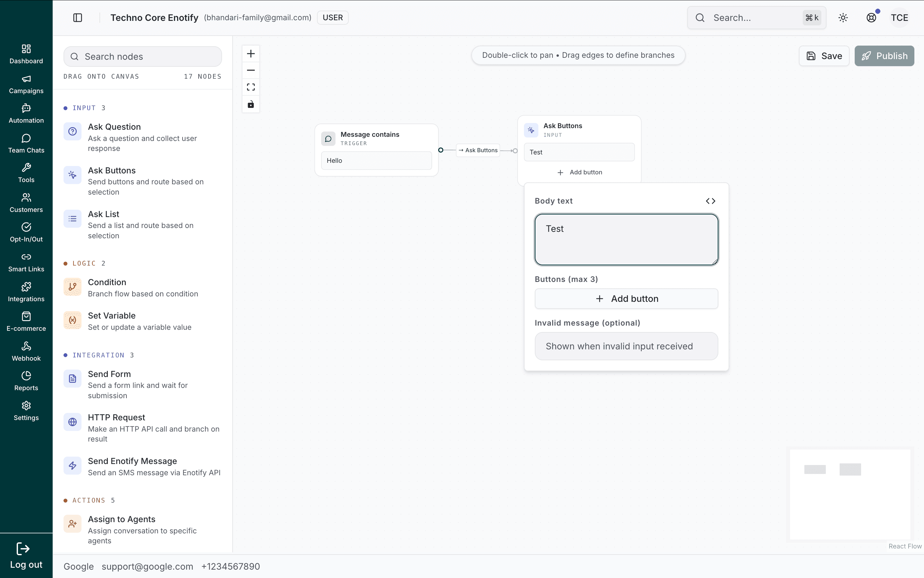924x578 pixels.
Task: Select the Assign to Agents node icon
Action: click(x=73, y=524)
